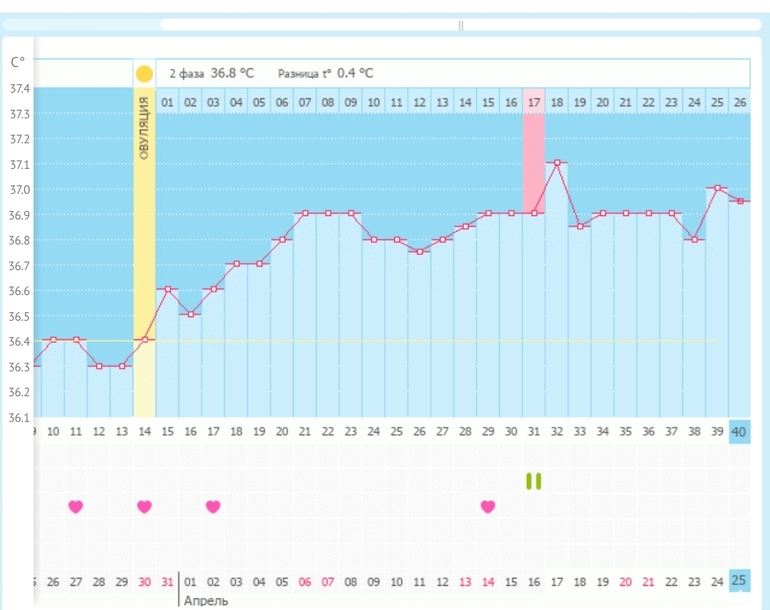Viewport: 770px width, 610px height.
Task: Click the temperature point on ovulation day 14
Action: (x=144, y=340)
